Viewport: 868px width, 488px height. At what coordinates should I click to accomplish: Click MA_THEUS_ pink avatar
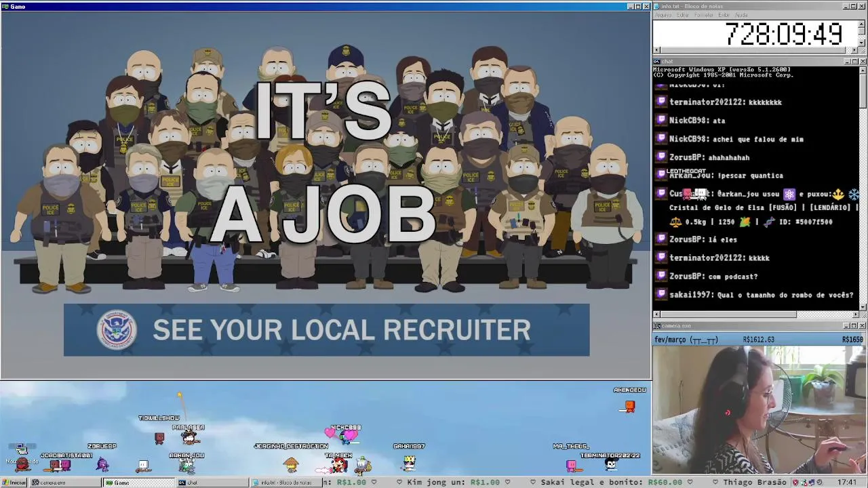pos(571,465)
